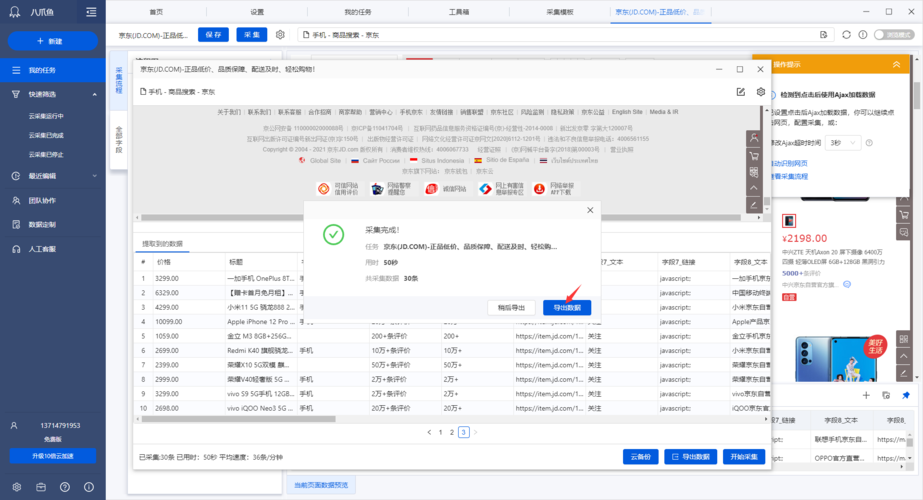Click the toolbox icon at sidebar bottom
This screenshot has height=500, width=923.
(41, 487)
